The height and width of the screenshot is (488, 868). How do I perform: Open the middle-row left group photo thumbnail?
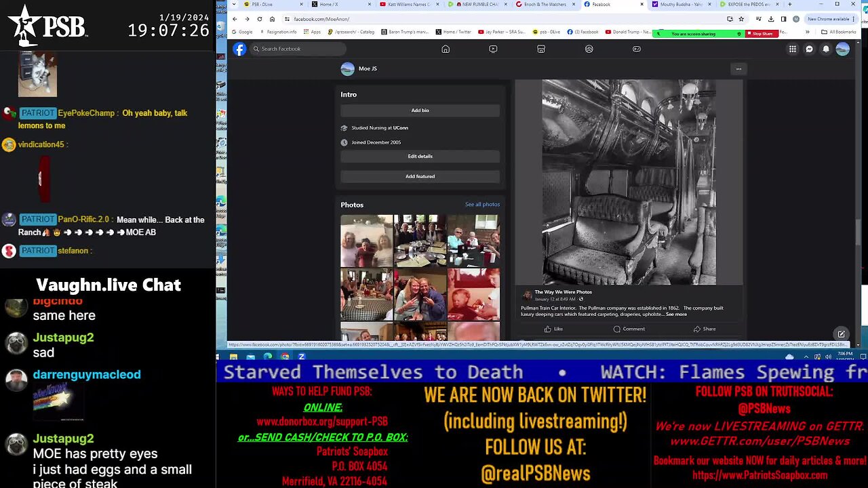click(x=366, y=294)
